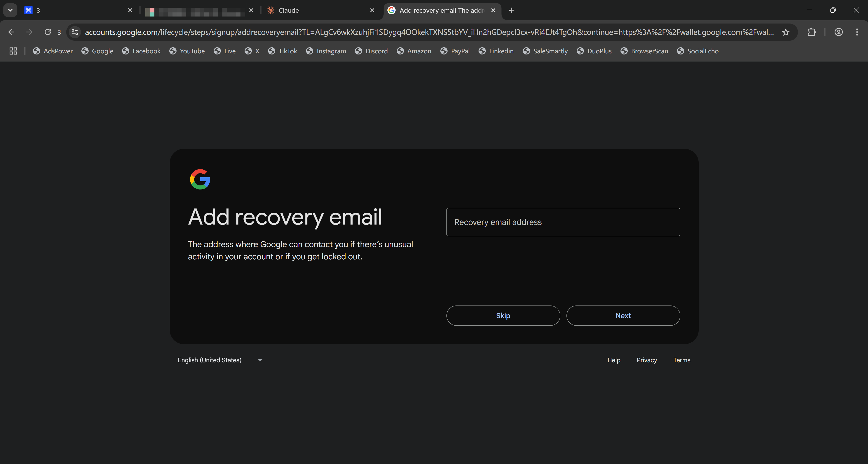Viewport: 868px width, 464px height.
Task: Open the Live bookmark
Action: (225, 51)
